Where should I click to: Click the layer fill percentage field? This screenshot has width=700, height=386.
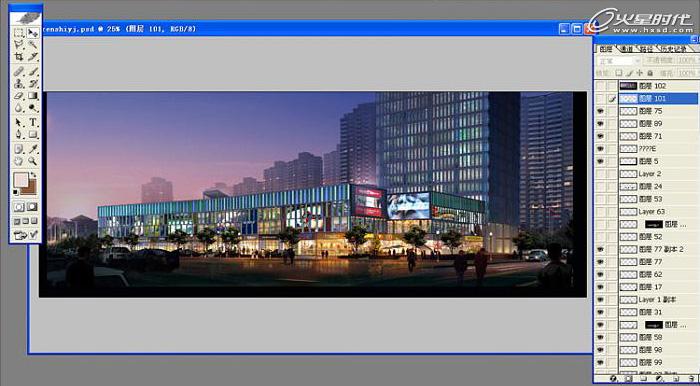click(x=688, y=73)
